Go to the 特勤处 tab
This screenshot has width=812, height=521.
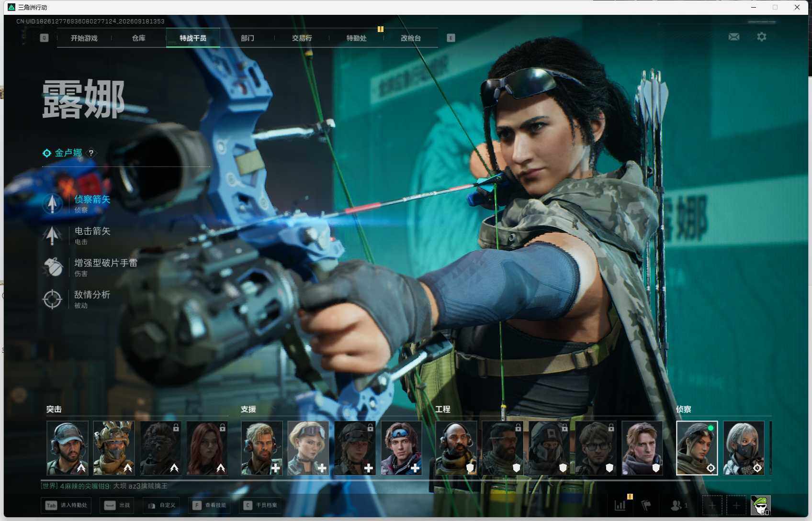(357, 38)
